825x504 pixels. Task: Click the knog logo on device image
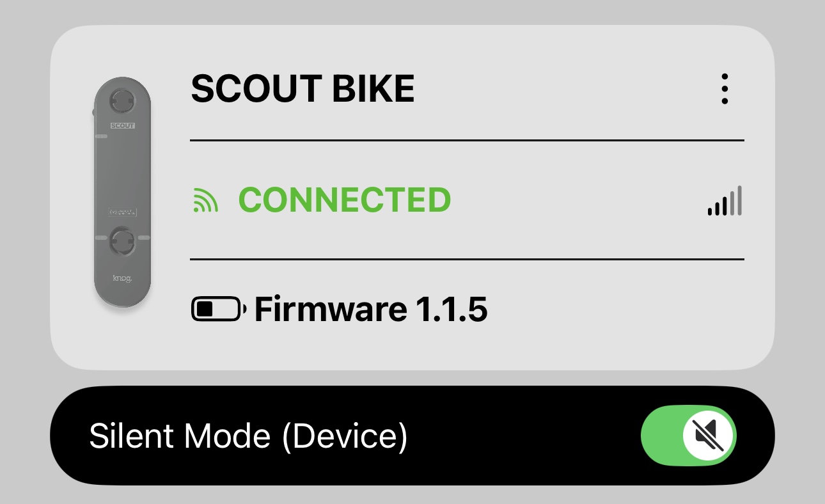pyautogui.click(x=122, y=278)
